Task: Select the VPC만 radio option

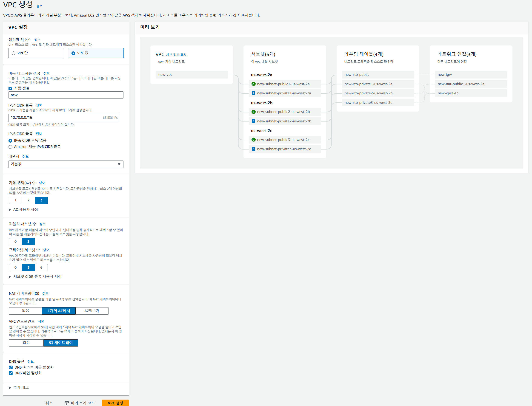Action: pyautogui.click(x=14, y=53)
